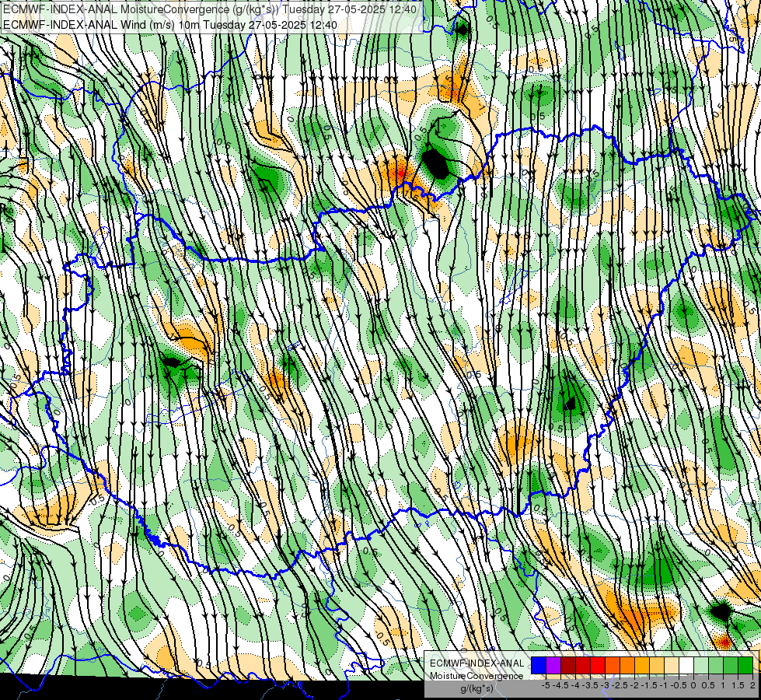
Task: Click the -4.5 legend value
Action: 561,685
